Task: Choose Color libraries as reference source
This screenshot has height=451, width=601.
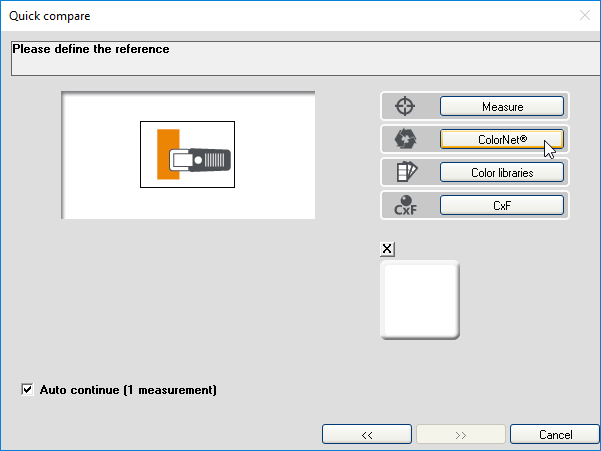Action: point(502,172)
